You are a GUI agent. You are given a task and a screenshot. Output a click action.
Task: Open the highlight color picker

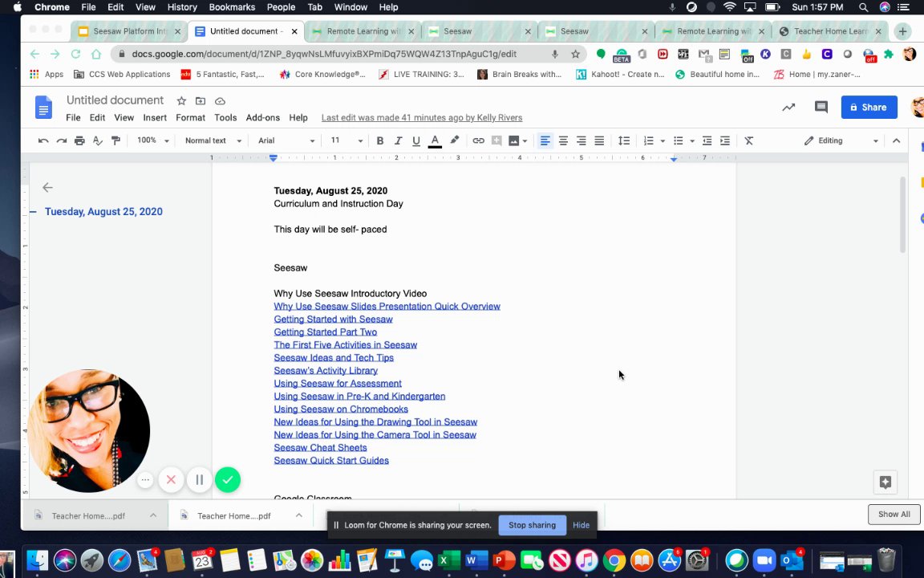tap(454, 140)
